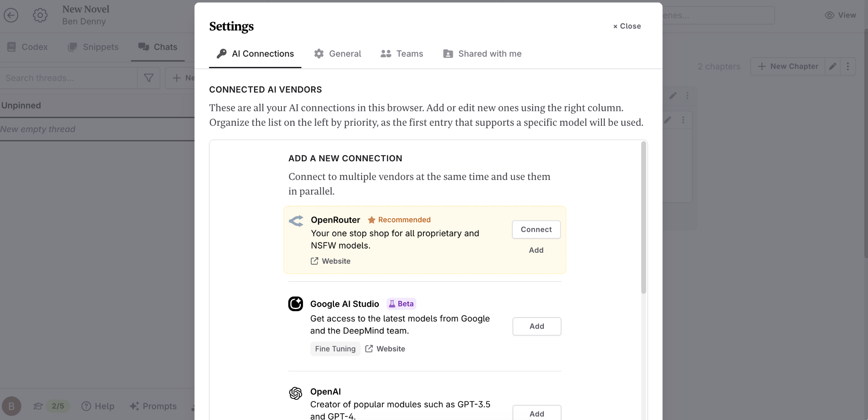Click the graduation cap tutorial progress icon

tap(38, 406)
